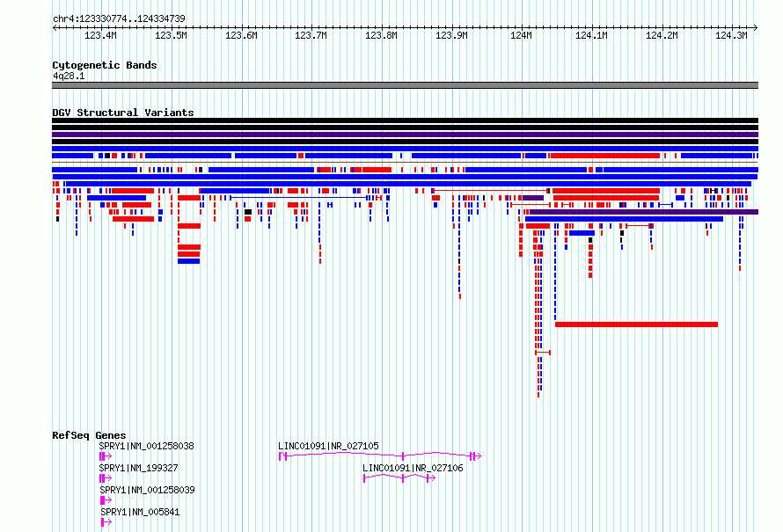Click the LINC01091|NR_027105 transcript label
The image size is (783, 532).
click(328, 446)
